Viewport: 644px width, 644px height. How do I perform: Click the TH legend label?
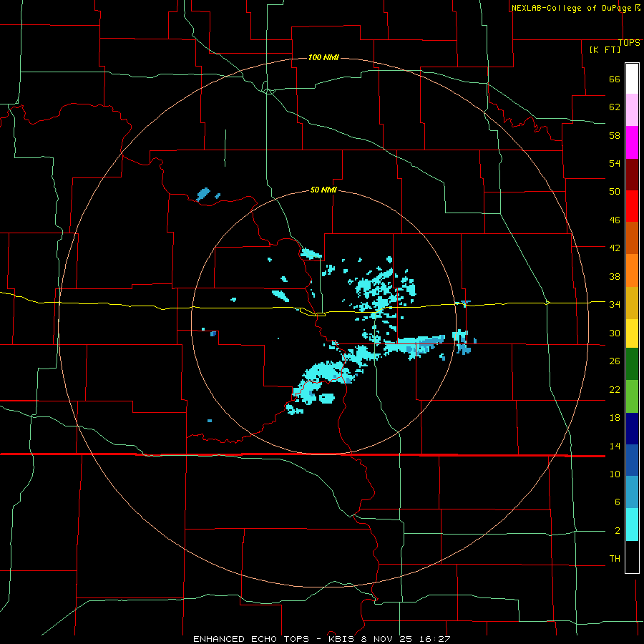click(x=615, y=558)
